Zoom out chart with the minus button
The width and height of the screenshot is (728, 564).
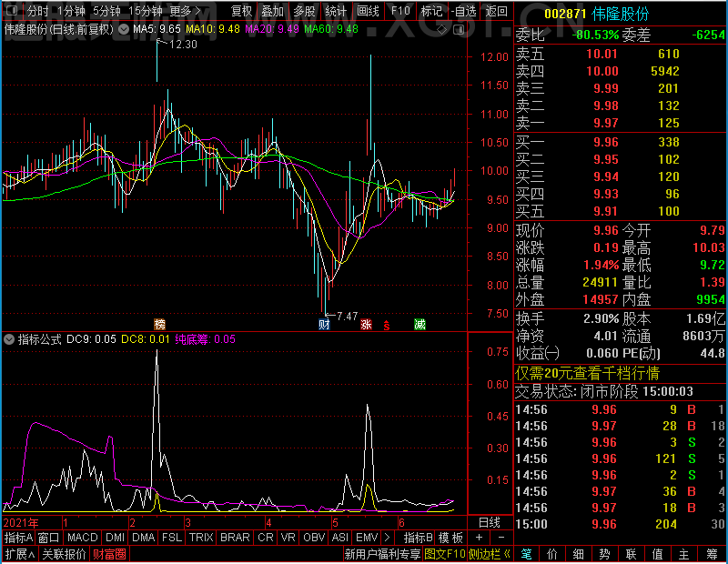[501, 538]
